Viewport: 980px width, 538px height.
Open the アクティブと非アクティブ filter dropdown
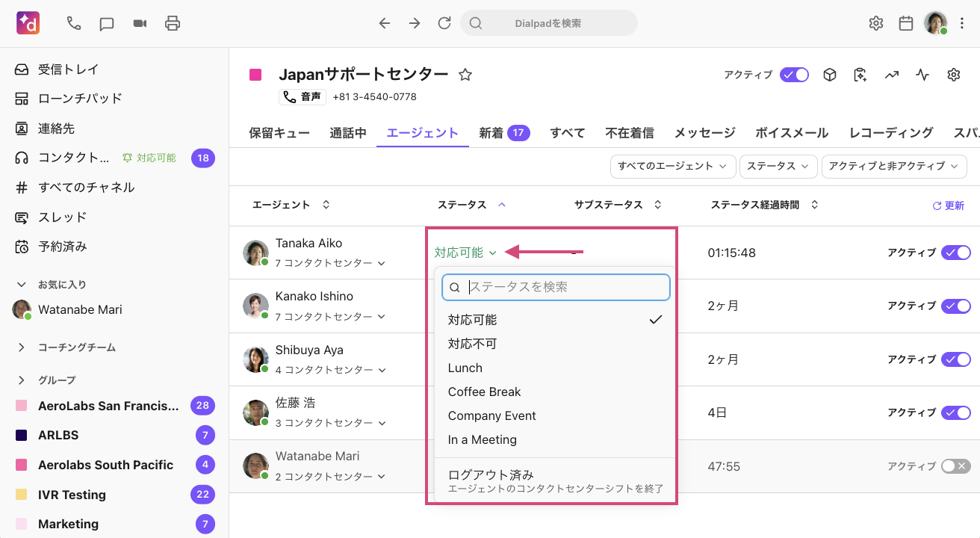(x=893, y=166)
